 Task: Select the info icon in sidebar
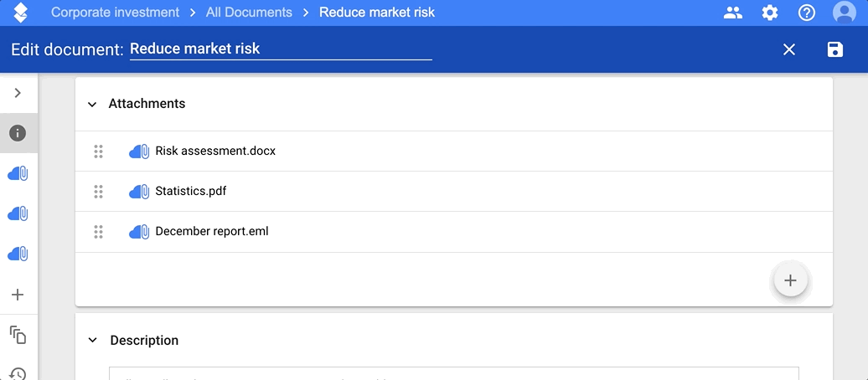(x=18, y=133)
